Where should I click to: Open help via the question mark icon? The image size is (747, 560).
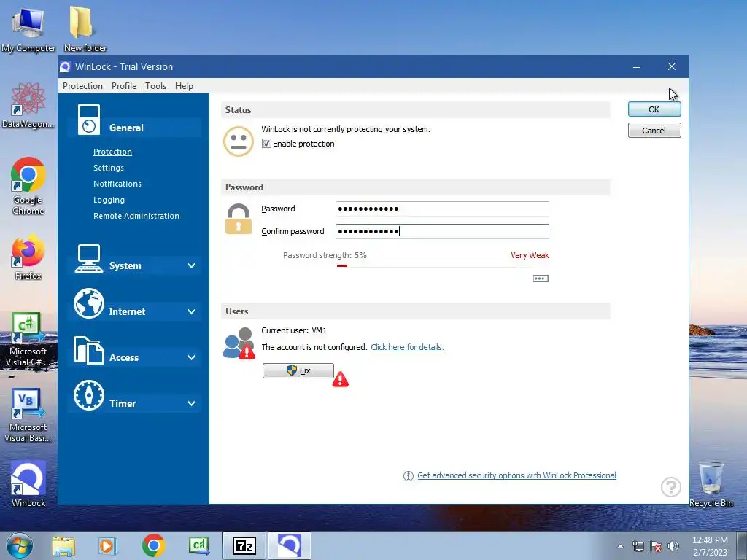(671, 486)
